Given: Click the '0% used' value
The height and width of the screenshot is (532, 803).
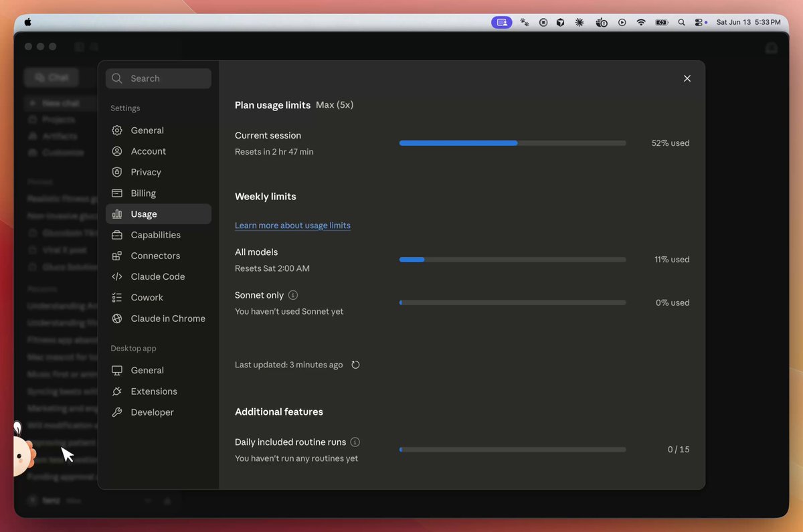Looking at the screenshot, I should (673, 302).
